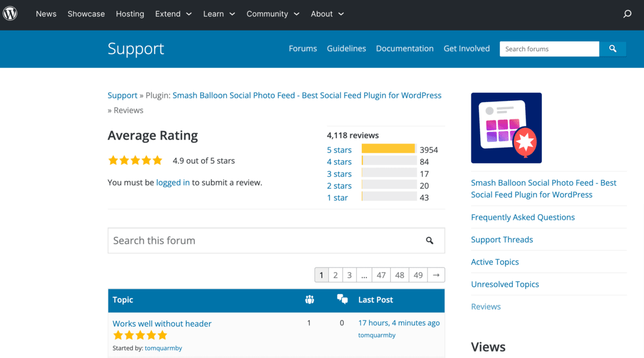Filter reviews by the 5 stars link
This screenshot has width=644, height=358.
point(339,150)
